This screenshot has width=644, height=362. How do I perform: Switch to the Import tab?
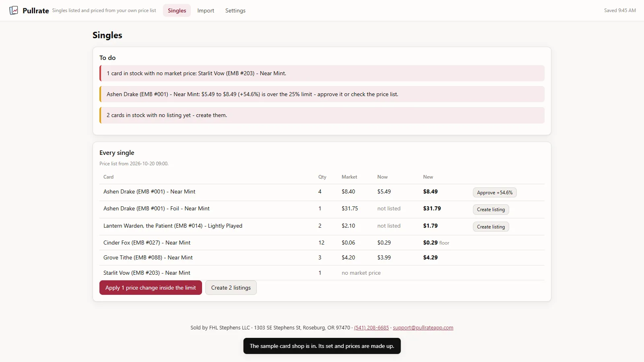(x=206, y=10)
